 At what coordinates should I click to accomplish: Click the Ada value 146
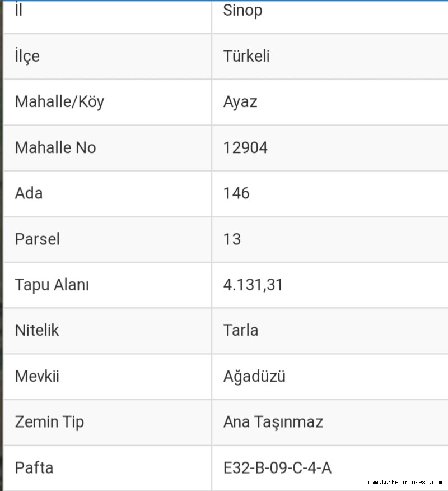click(x=236, y=193)
